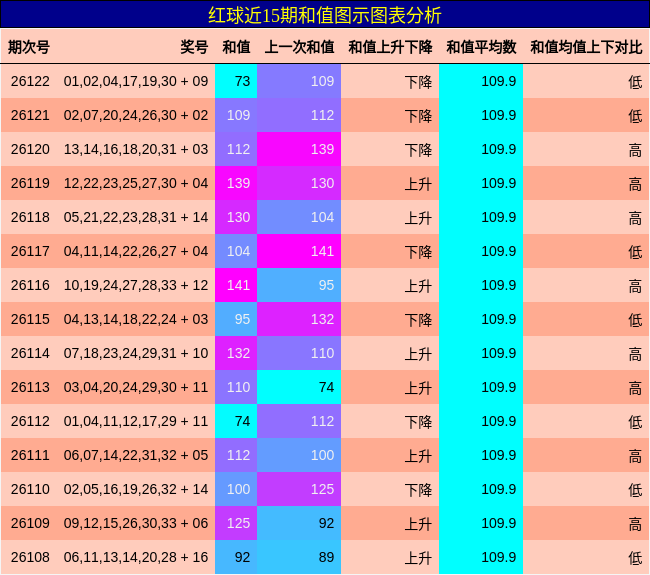Click 低 in row 26108
This screenshot has height=575, width=650.
[635, 558]
